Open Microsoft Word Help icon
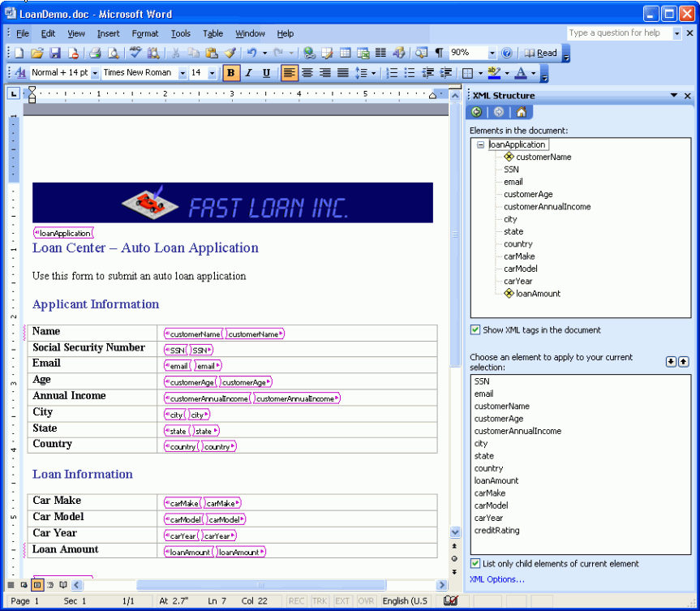 click(506, 54)
